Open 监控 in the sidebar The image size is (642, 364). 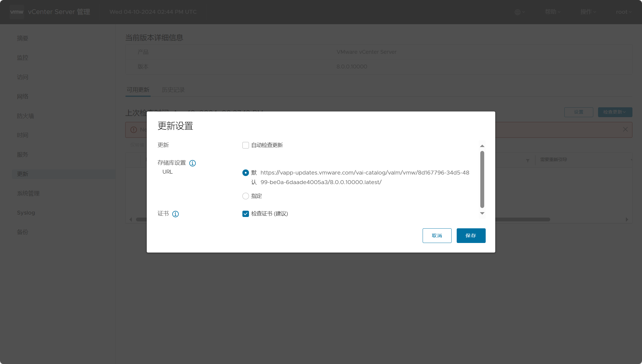coord(23,58)
